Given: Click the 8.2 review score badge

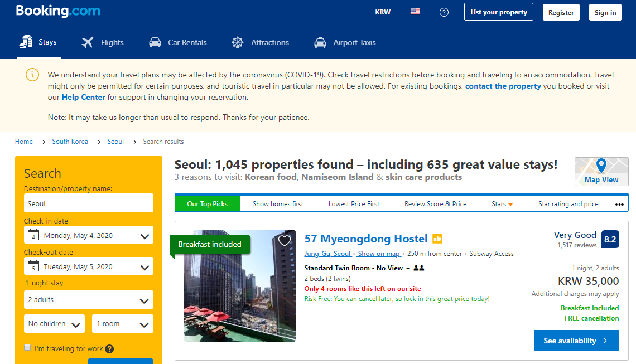Looking at the screenshot, I should tap(610, 239).
